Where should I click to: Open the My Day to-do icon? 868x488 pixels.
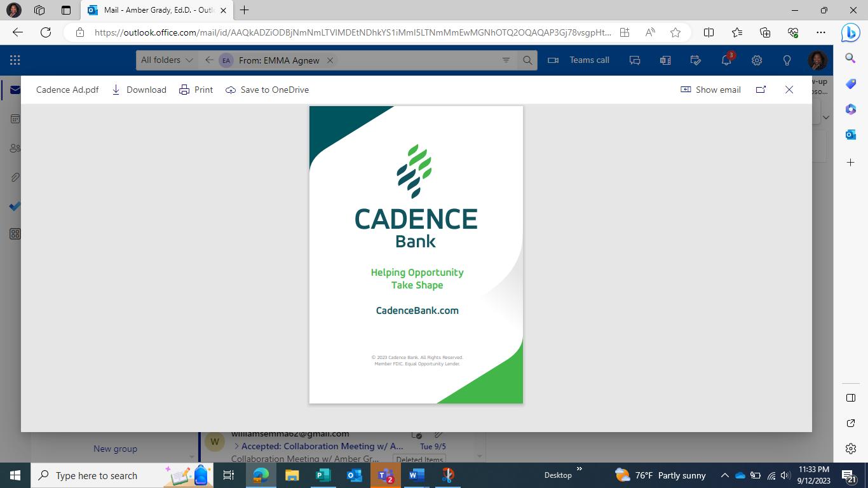pyautogui.click(x=695, y=60)
